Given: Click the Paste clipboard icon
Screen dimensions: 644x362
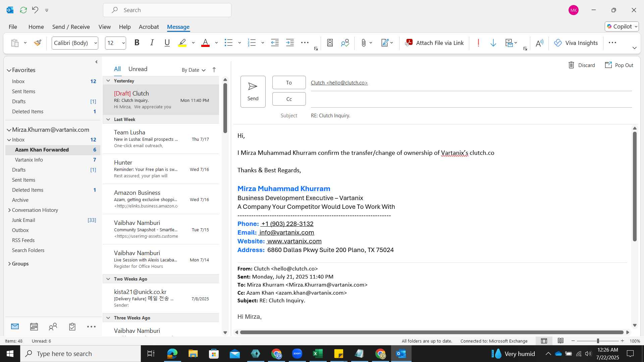Looking at the screenshot, I should coord(15,43).
